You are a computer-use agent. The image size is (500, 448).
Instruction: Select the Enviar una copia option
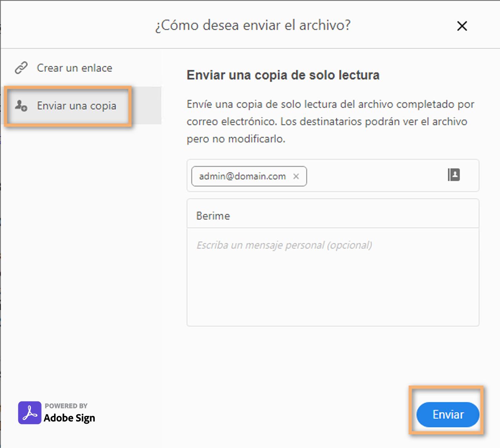pos(77,106)
